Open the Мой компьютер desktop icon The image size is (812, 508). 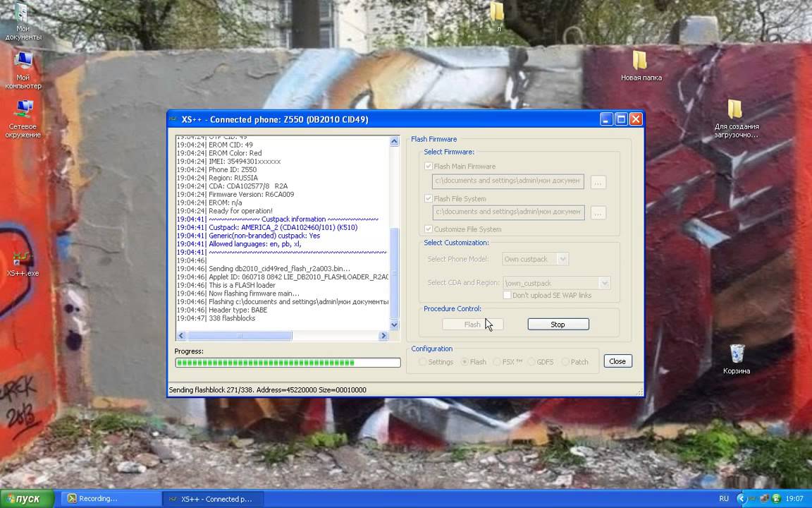coord(23,71)
